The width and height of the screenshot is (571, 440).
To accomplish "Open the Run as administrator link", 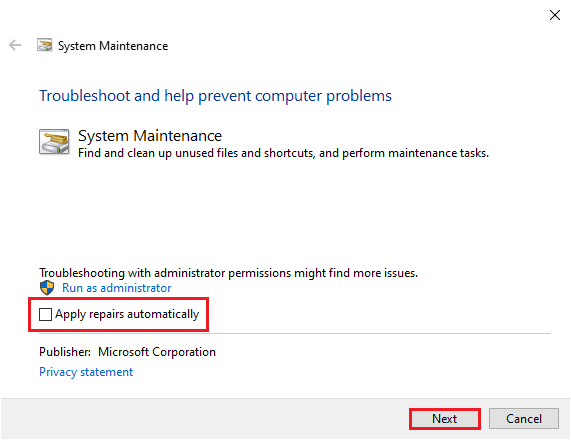I will pyautogui.click(x=117, y=288).
